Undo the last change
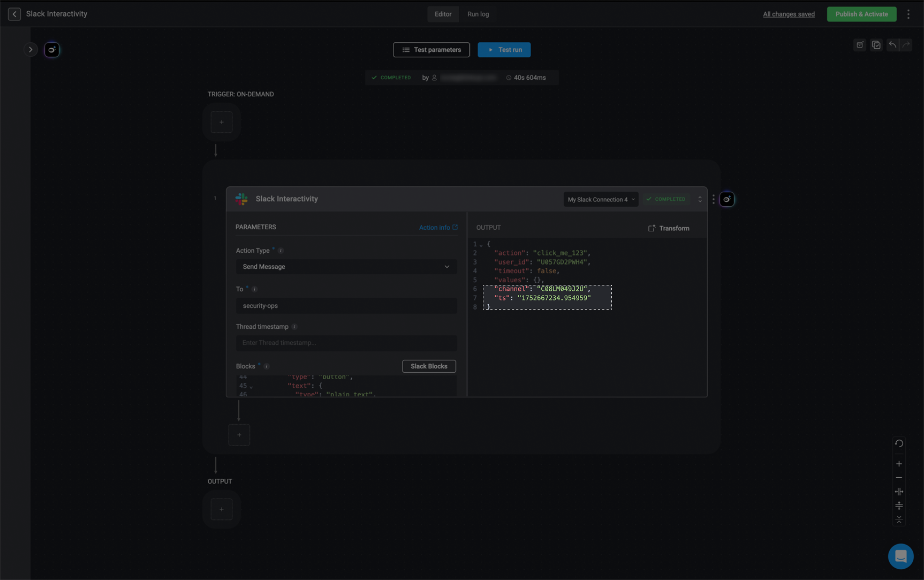 coord(892,45)
